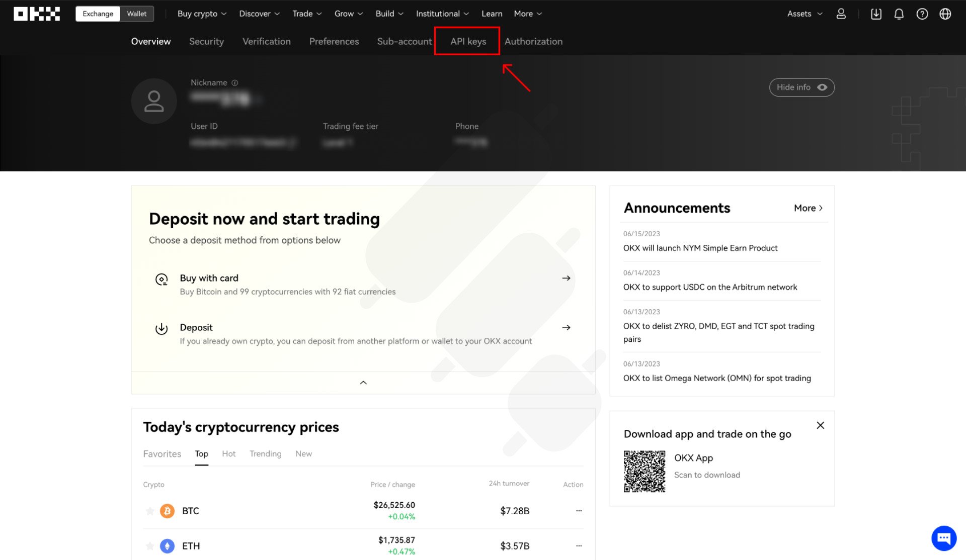Click the OKX chat support icon
The width and height of the screenshot is (966, 560).
pos(944,538)
